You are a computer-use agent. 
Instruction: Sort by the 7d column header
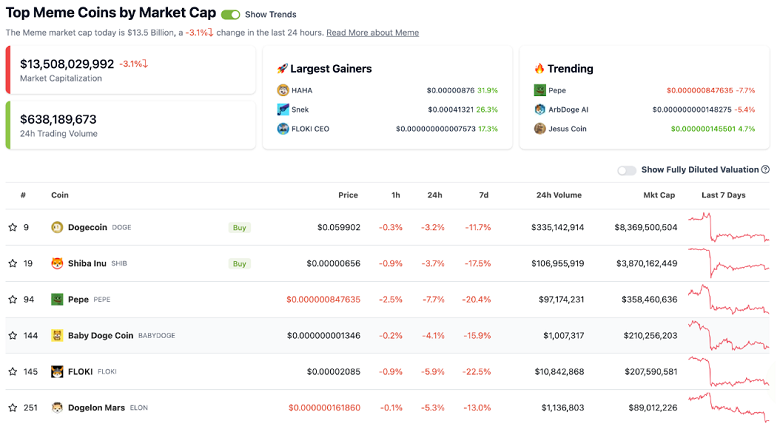(x=485, y=195)
